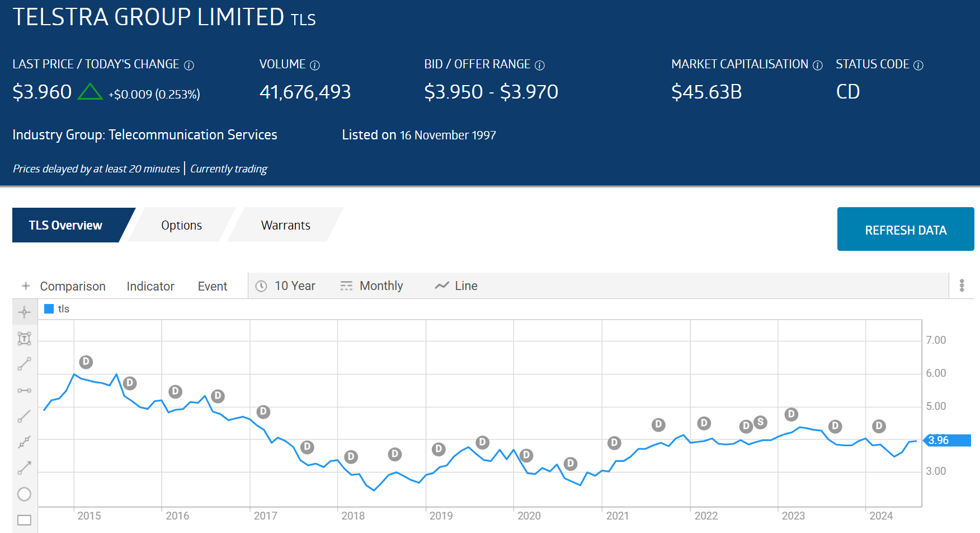
Task: Select the ray line drawing tool
Action: pos(25,416)
